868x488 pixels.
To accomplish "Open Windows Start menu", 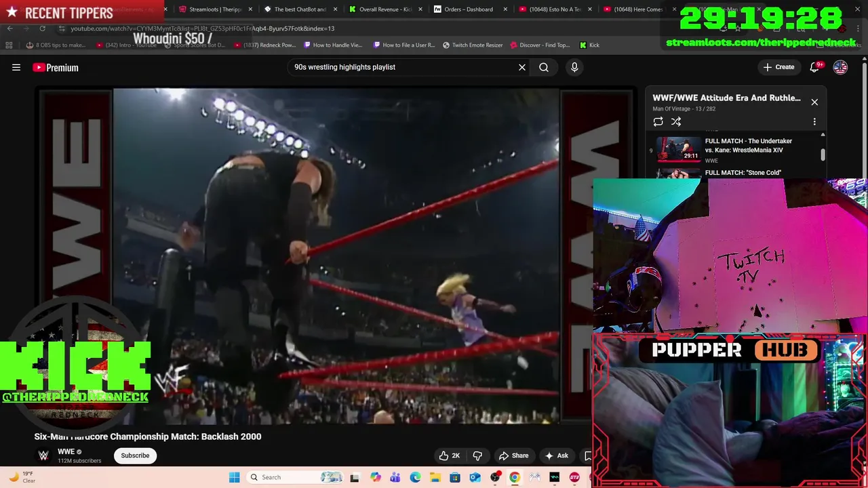I will 234,477.
